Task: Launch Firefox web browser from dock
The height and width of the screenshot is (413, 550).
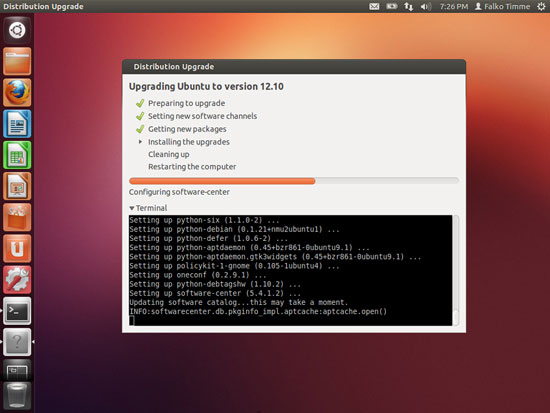Action: (17, 93)
